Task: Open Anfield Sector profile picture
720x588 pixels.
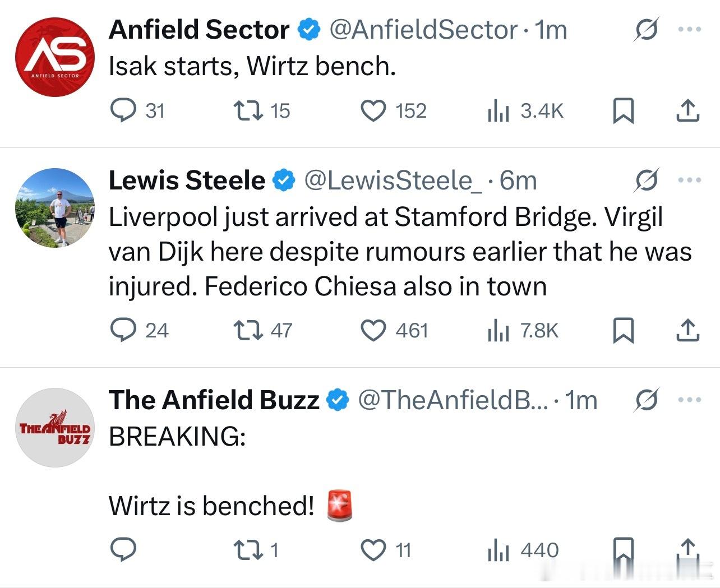Action: (x=55, y=57)
